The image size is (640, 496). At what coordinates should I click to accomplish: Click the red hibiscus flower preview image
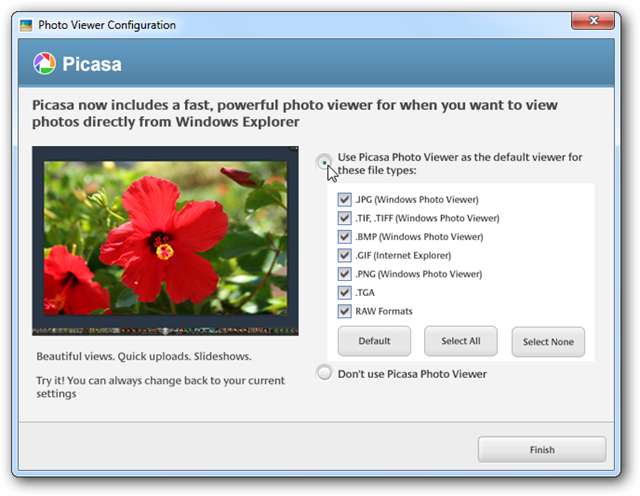point(165,238)
